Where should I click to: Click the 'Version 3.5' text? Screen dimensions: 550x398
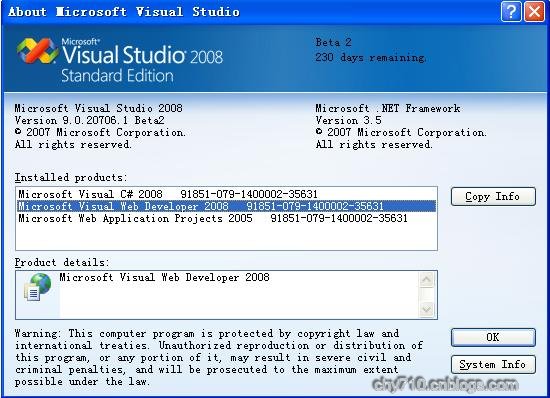(x=348, y=120)
